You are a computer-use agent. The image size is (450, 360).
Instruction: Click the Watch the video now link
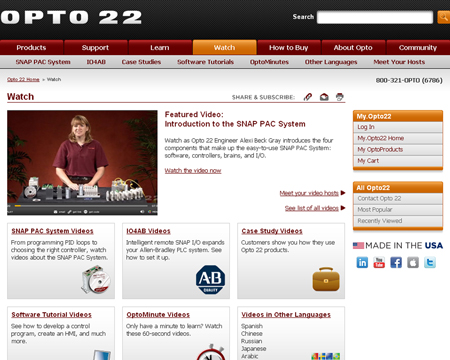point(193,171)
